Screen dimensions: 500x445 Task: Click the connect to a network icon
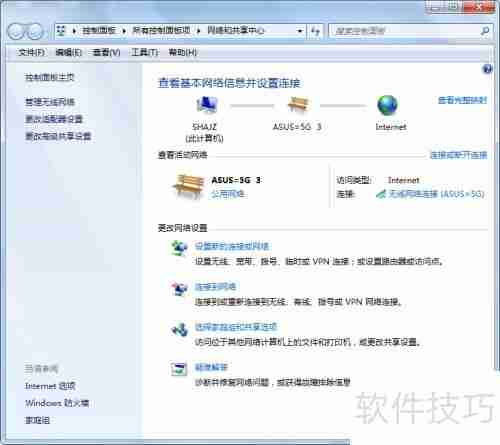coord(179,289)
